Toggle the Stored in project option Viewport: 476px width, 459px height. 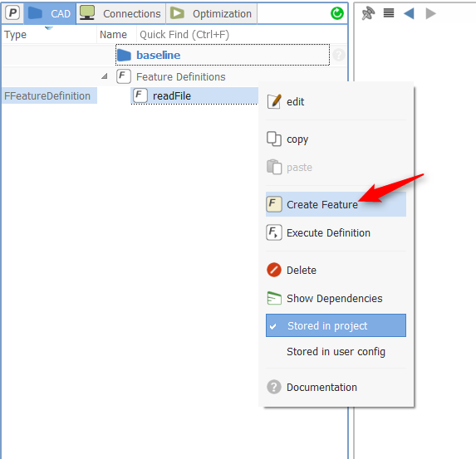pos(336,325)
